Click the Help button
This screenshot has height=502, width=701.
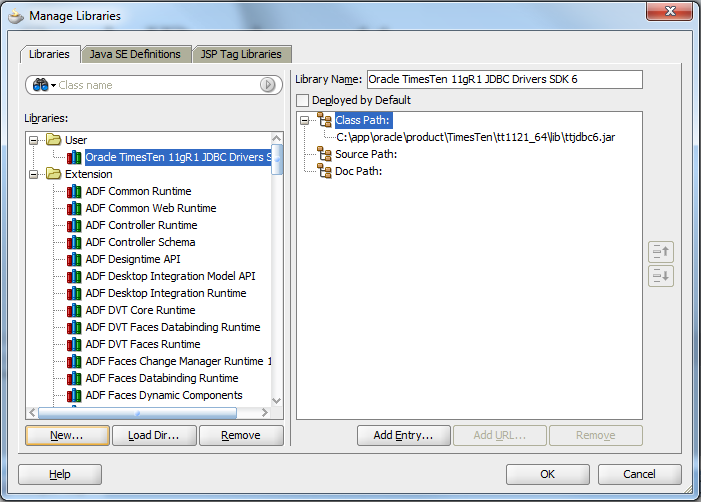point(60,474)
